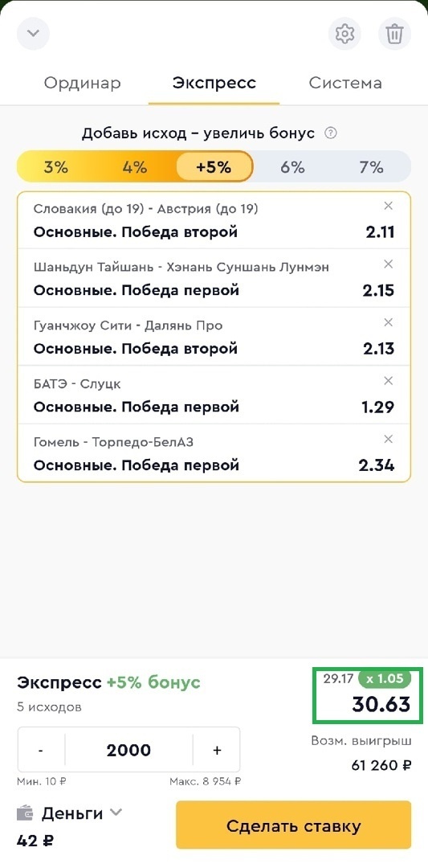Remove Словакия (до 19) - Австрия bet
This screenshot has height=868, width=428.
(388, 206)
